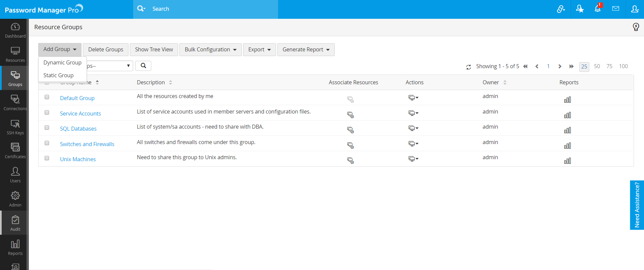Tick the Unix Machines row checkbox

(47, 158)
